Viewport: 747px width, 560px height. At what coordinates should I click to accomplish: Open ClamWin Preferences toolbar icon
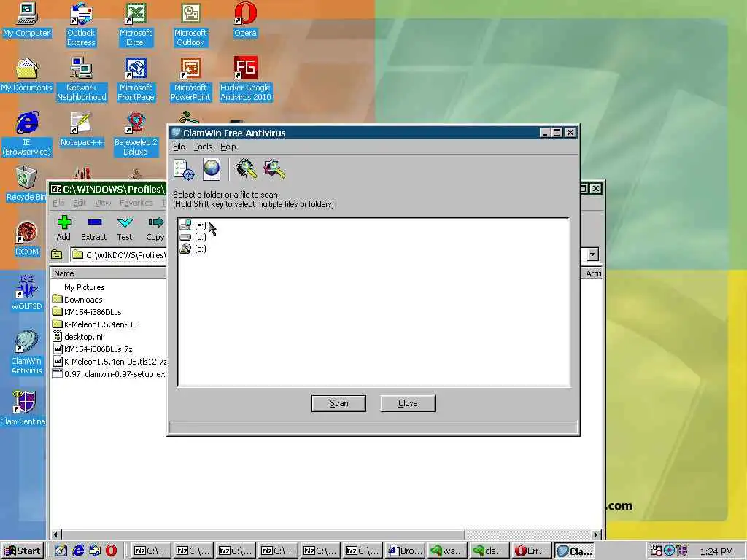184,169
